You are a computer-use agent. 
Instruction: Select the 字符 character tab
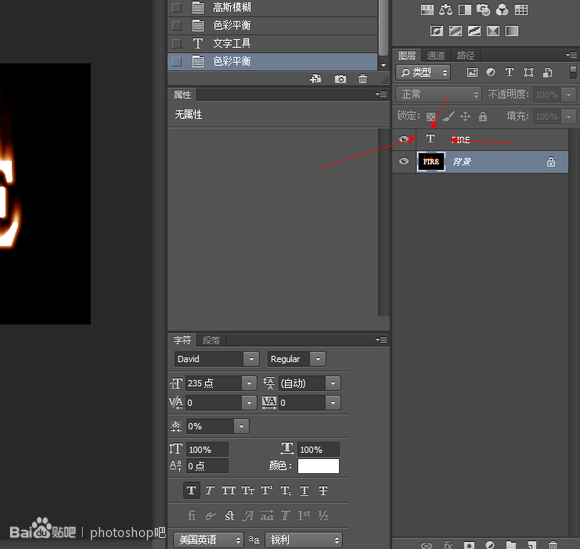coord(182,340)
